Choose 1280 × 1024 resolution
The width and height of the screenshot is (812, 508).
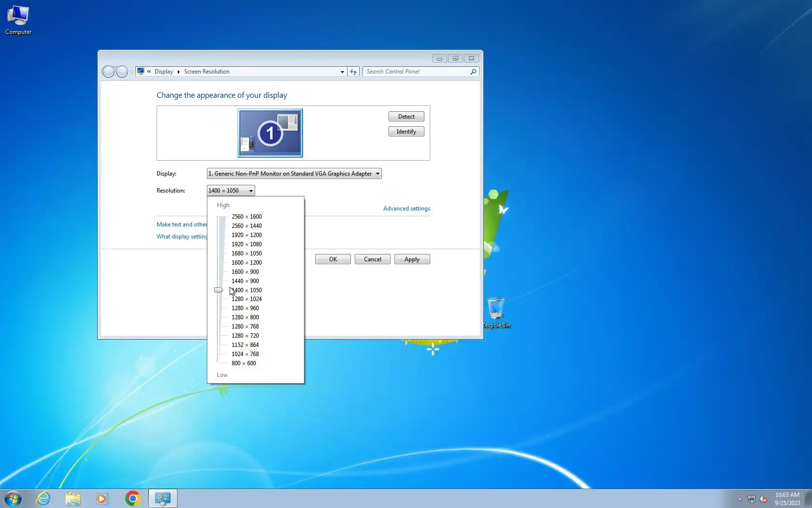click(x=246, y=299)
